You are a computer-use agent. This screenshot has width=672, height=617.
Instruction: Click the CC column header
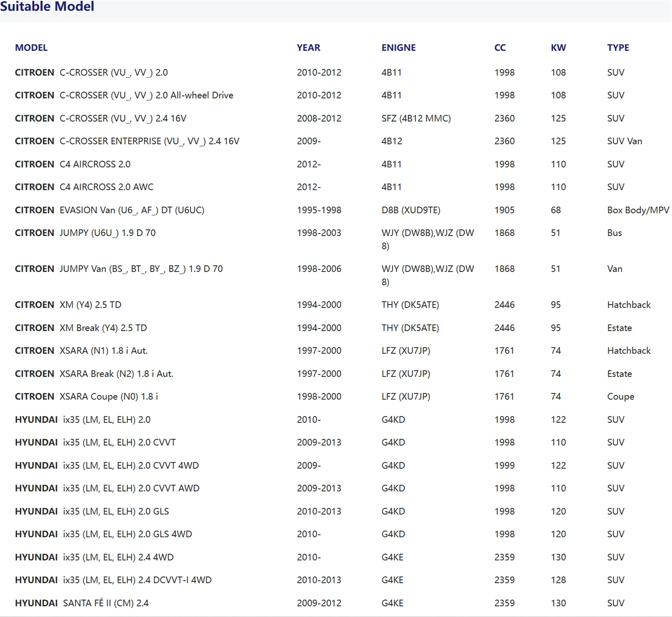point(500,48)
